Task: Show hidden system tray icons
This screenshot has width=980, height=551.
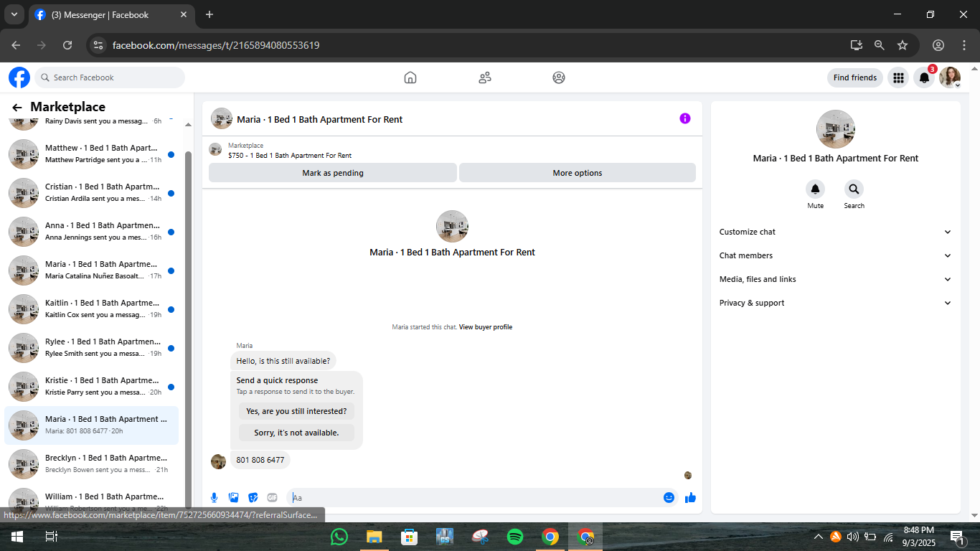Action: pos(819,537)
